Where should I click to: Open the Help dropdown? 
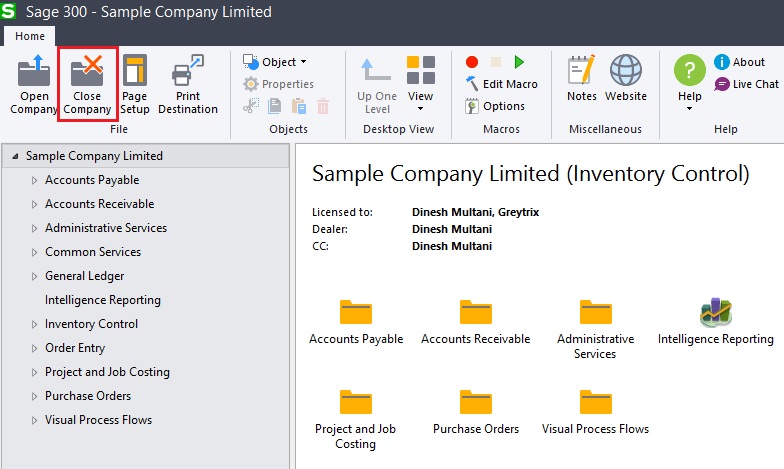click(690, 83)
